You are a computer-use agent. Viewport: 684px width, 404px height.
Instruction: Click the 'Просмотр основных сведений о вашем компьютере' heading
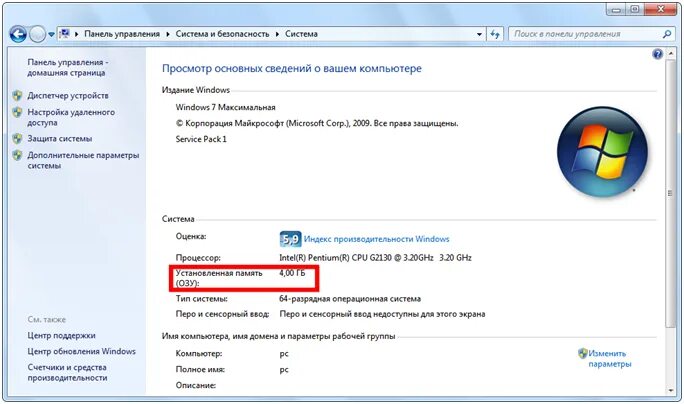[292, 68]
